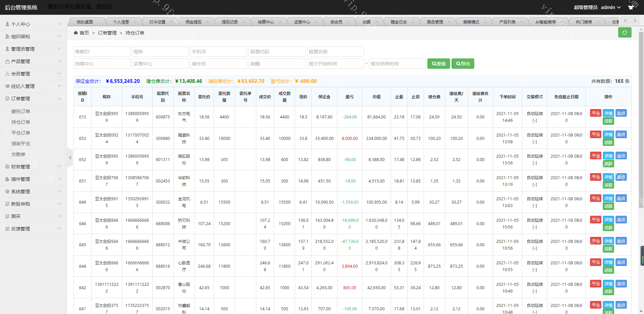
Task: Switch to the 我的桌面 tab
Action: pyautogui.click(x=85, y=22)
